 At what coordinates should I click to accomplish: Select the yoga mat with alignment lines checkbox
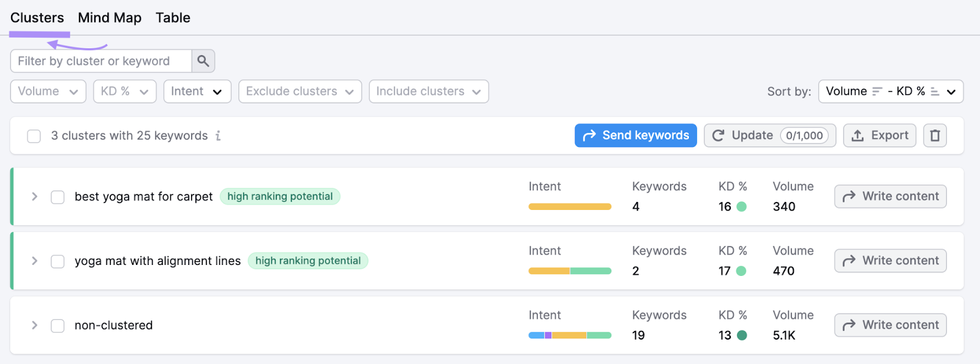point(58,261)
